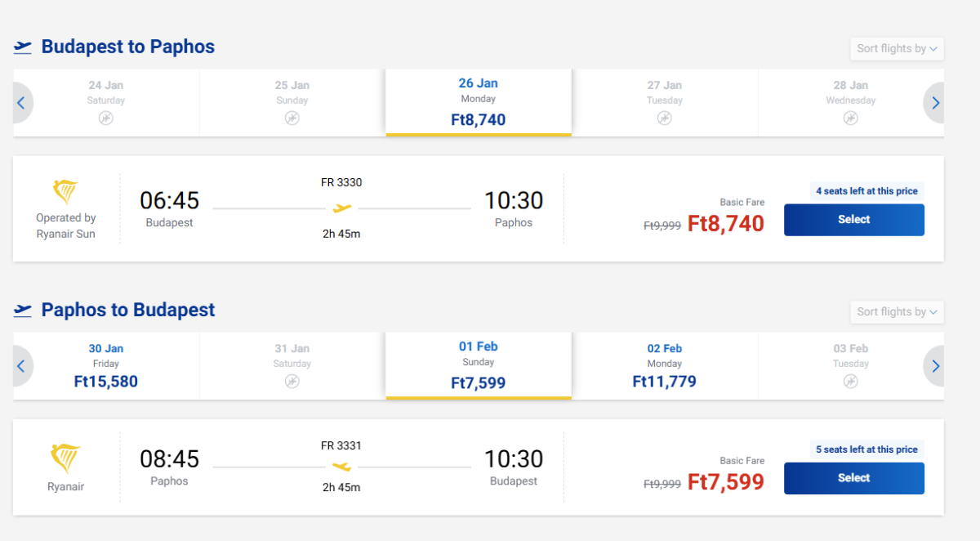Click the 28 Jan Wednesday date cell

tap(850, 102)
